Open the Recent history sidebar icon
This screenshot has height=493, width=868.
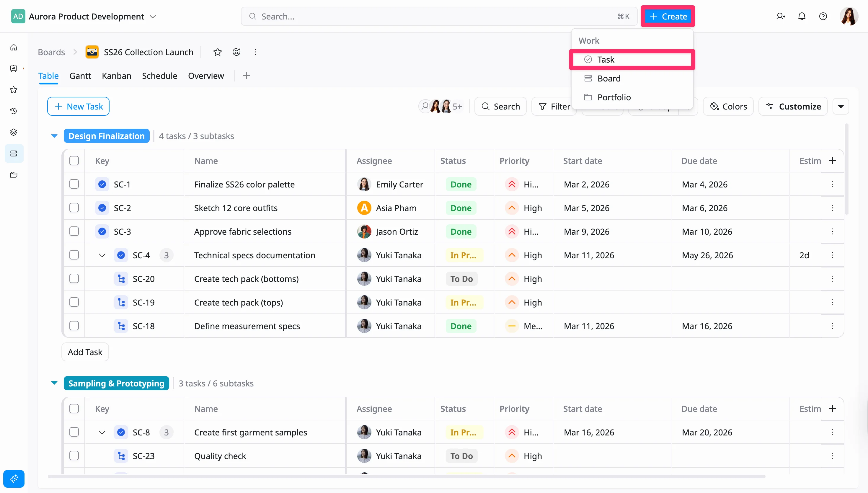coord(14,111)
